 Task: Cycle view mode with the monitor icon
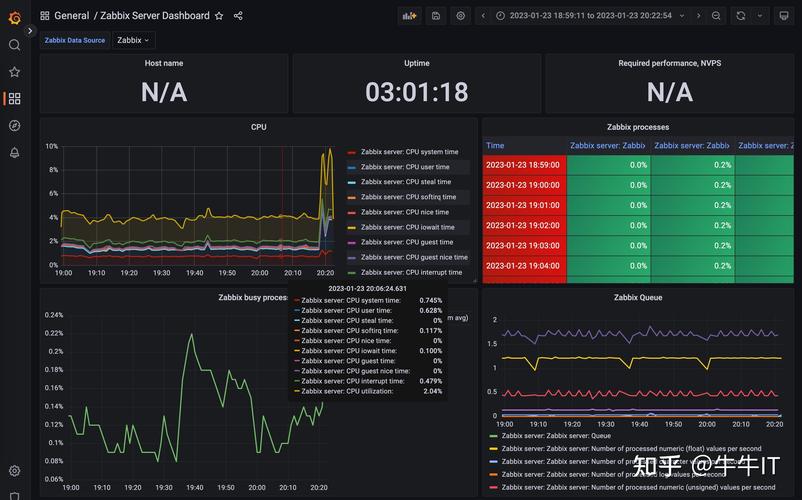coord(784,16)
